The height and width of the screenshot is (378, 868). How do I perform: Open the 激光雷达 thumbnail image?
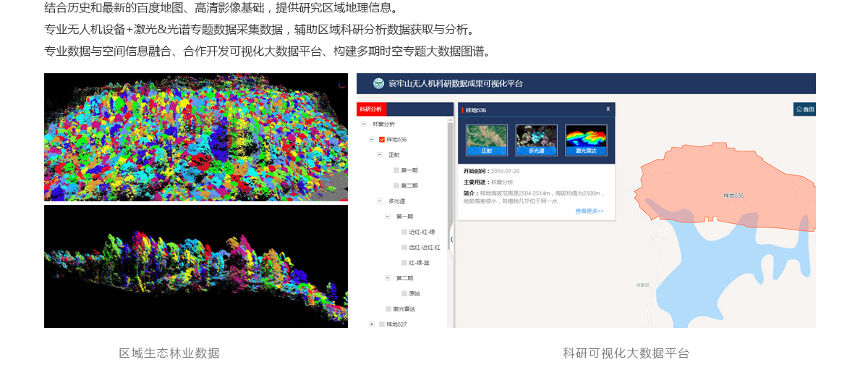(586, 140)
